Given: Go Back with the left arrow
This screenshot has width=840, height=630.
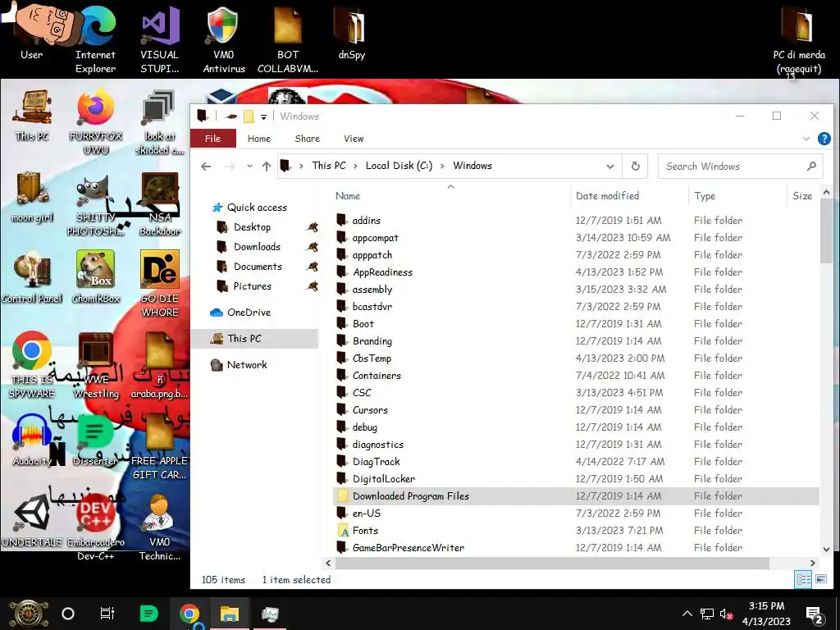Looking at the screenshot, I should pos(206,167).
